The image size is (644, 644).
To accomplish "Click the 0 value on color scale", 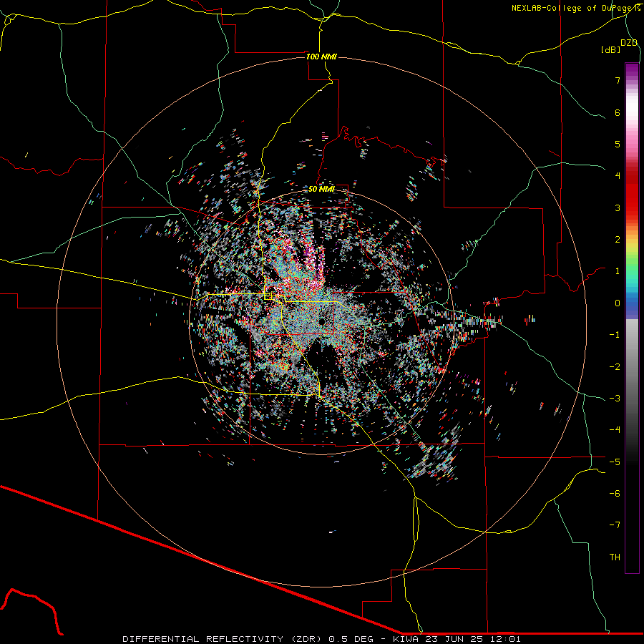I will point(618,303).
